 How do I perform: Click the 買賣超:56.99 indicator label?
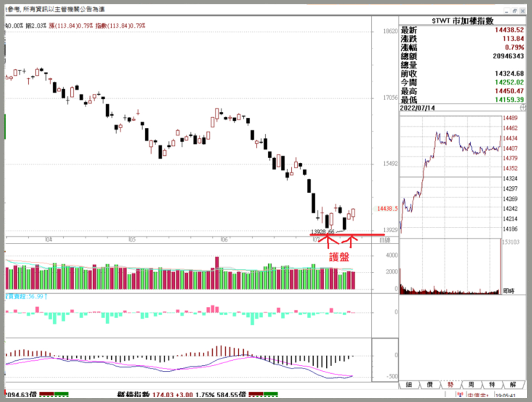coord(26,297)
